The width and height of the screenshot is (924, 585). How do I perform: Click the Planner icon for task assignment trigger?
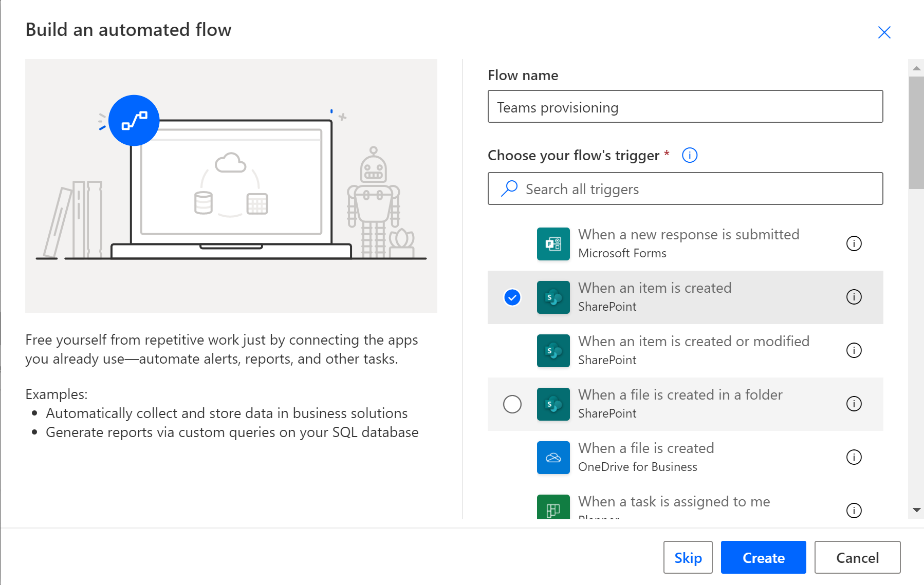[x=553, y=508]
